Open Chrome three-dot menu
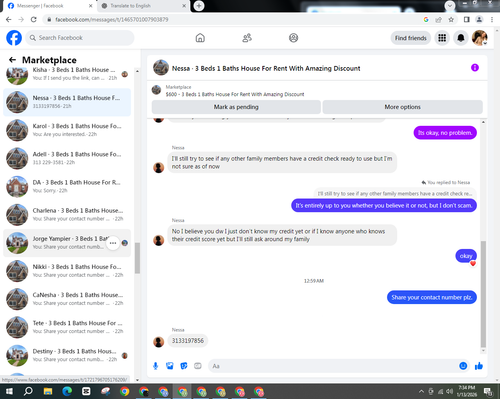 [x=492, y=20]
